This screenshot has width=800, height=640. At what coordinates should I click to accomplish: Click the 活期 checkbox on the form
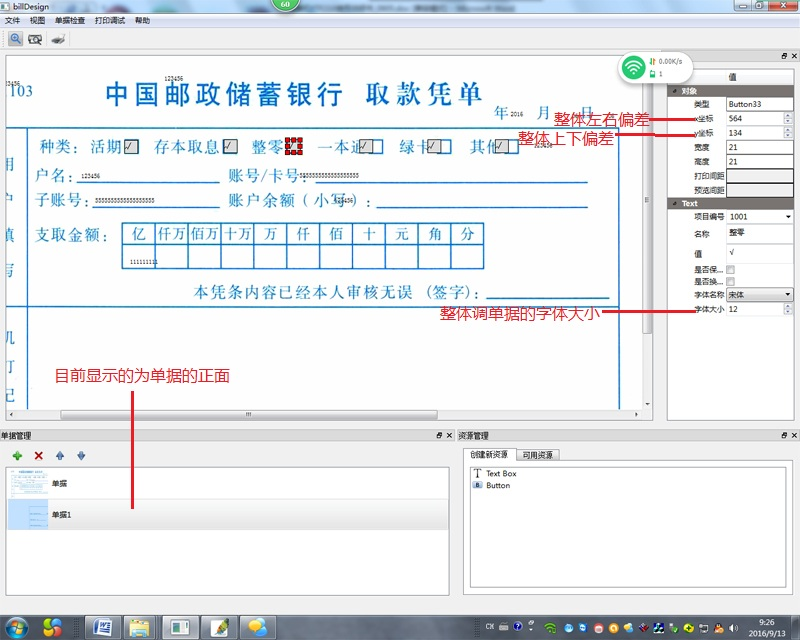coord(131,147)
